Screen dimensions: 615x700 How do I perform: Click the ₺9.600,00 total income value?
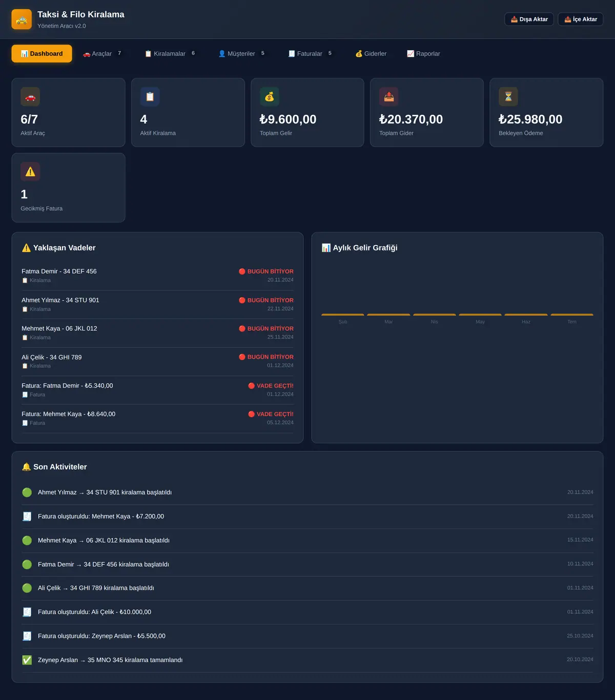(288, 119)
